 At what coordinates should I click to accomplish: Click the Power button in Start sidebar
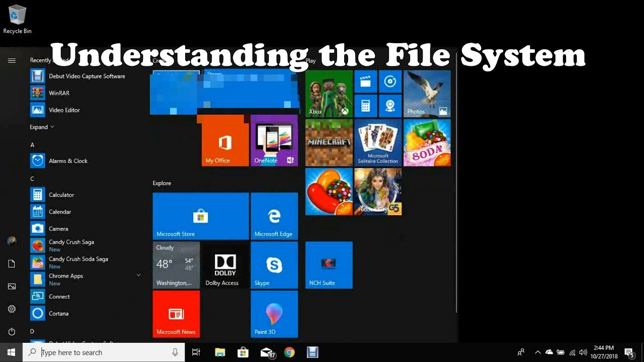(x=12, y=331)
